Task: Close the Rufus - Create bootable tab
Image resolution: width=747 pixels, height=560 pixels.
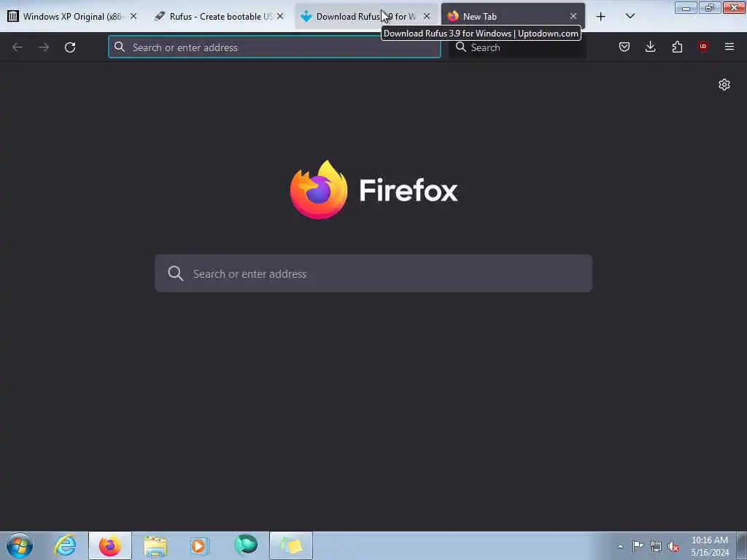Action: coord(280,16)
